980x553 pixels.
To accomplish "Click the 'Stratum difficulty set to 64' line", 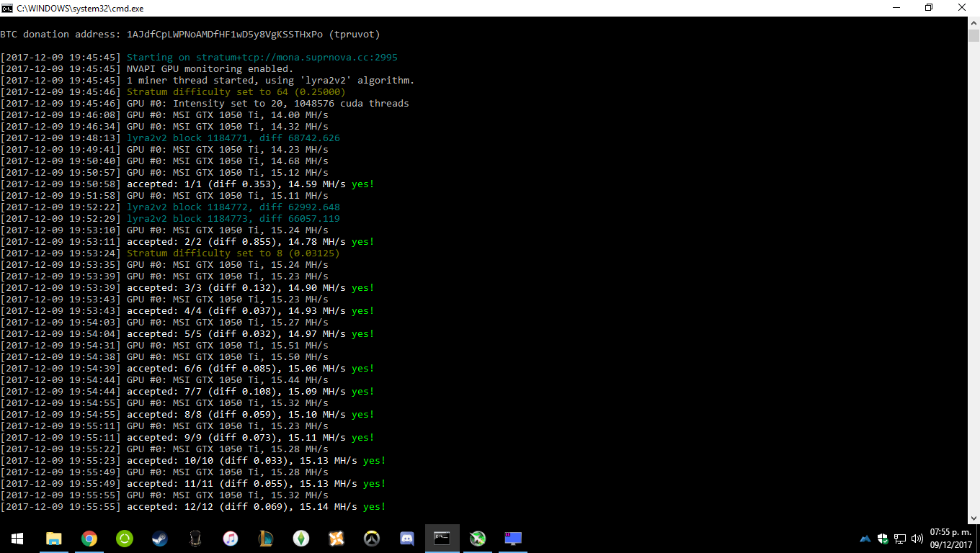I will pos(173,92).
